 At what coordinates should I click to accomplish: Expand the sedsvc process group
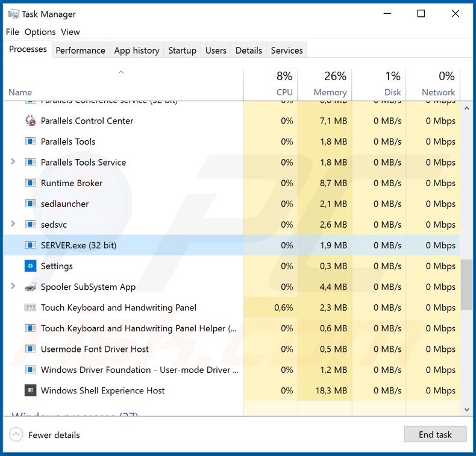(x=13, y=224)
